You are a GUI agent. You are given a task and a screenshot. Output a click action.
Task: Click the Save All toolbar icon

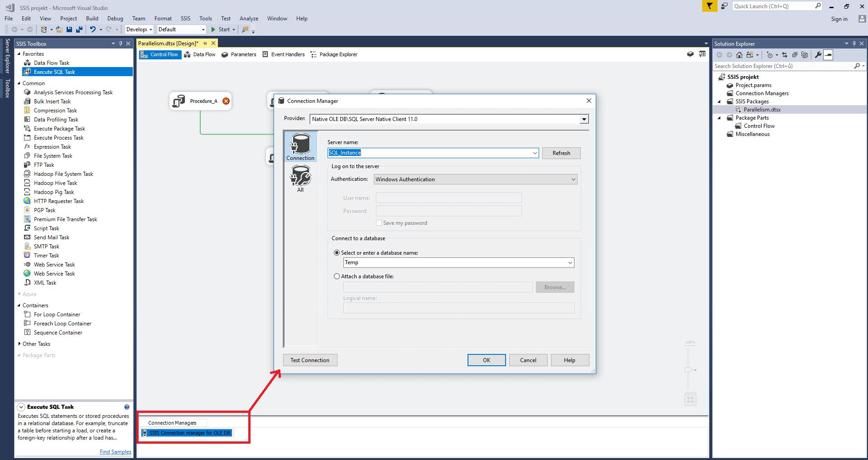click(79, 29)
